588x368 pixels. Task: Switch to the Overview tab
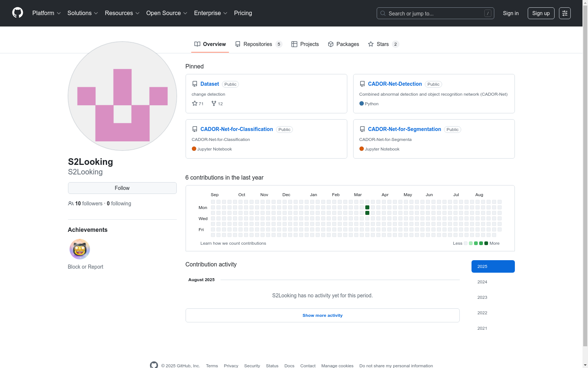210,44
